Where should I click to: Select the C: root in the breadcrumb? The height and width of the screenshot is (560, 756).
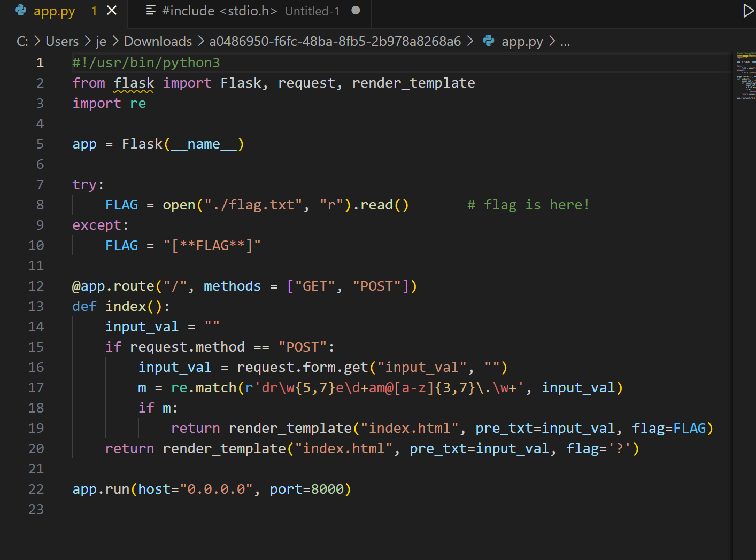coord(22,41)
